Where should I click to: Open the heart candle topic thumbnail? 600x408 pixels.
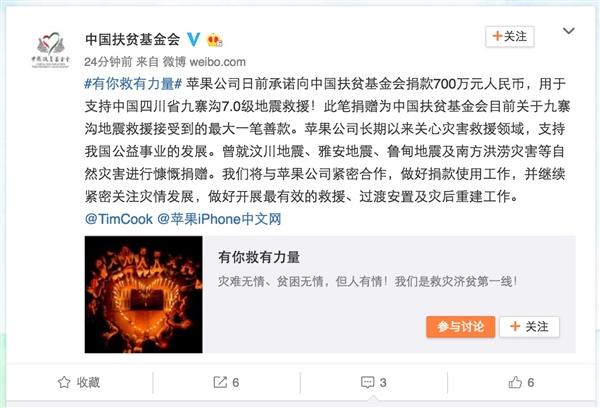click(143, 294)
